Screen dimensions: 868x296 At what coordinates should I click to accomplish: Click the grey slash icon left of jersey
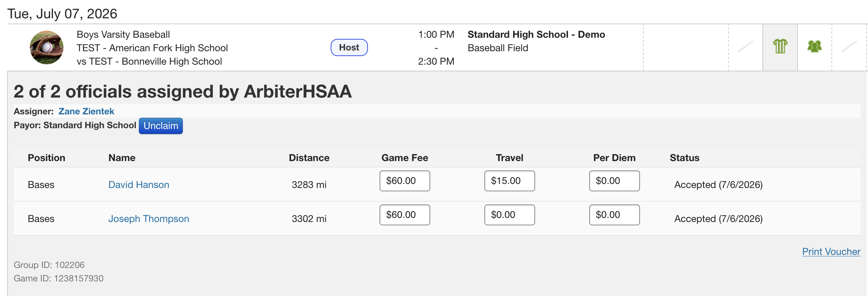(746, 47)
